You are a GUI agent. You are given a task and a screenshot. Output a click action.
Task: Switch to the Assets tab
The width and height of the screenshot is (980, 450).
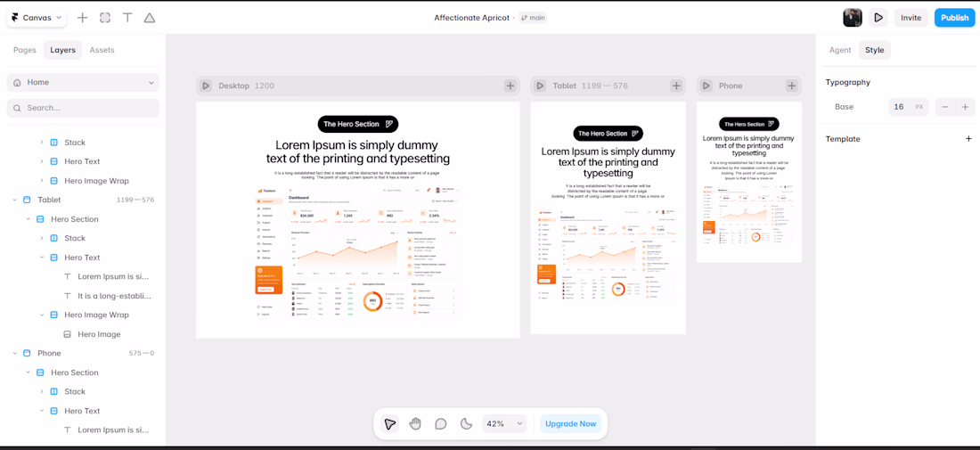102,50
